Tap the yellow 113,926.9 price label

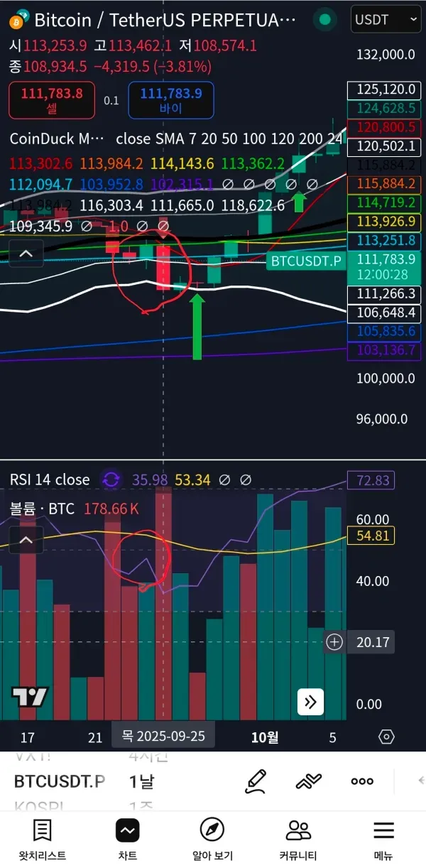tap(383, 222)
